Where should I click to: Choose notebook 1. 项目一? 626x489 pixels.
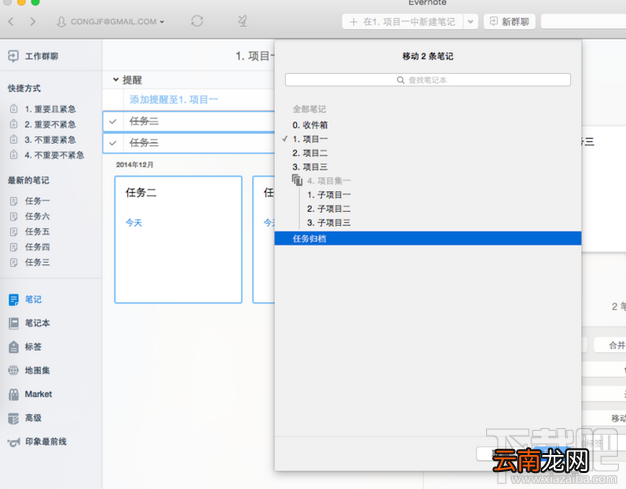310,139
